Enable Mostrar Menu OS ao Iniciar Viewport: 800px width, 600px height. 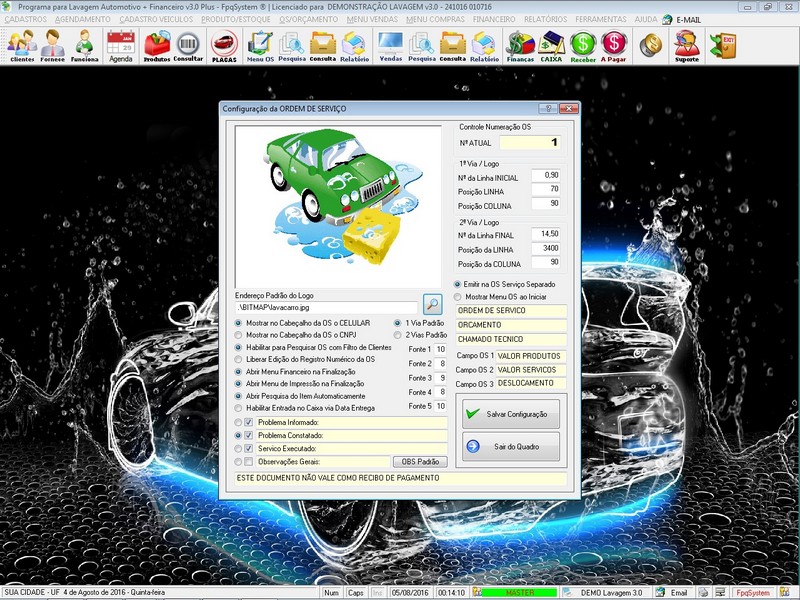tap(457, 296)
